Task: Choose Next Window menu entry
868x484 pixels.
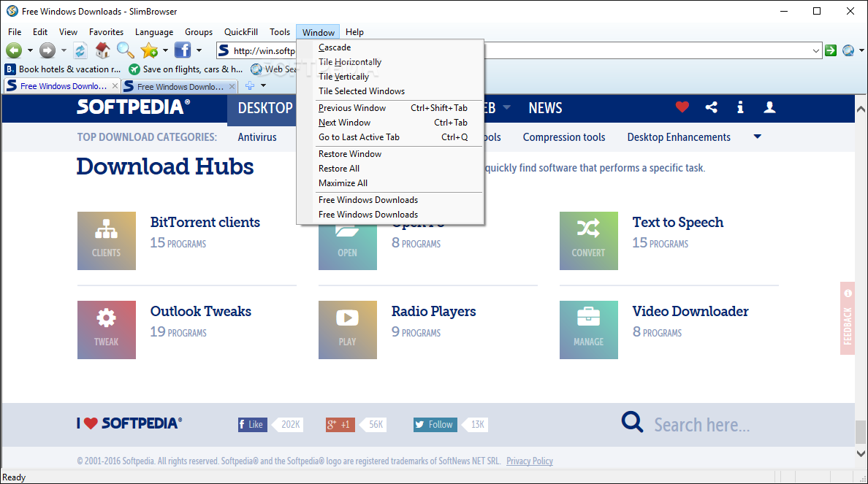Action: [389, 122]
